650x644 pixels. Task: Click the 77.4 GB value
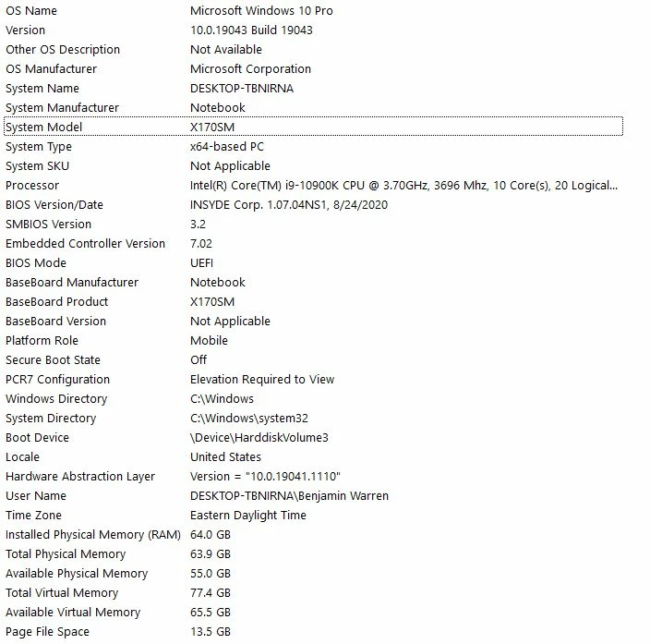pyautogui.click(x=211, y=593)
